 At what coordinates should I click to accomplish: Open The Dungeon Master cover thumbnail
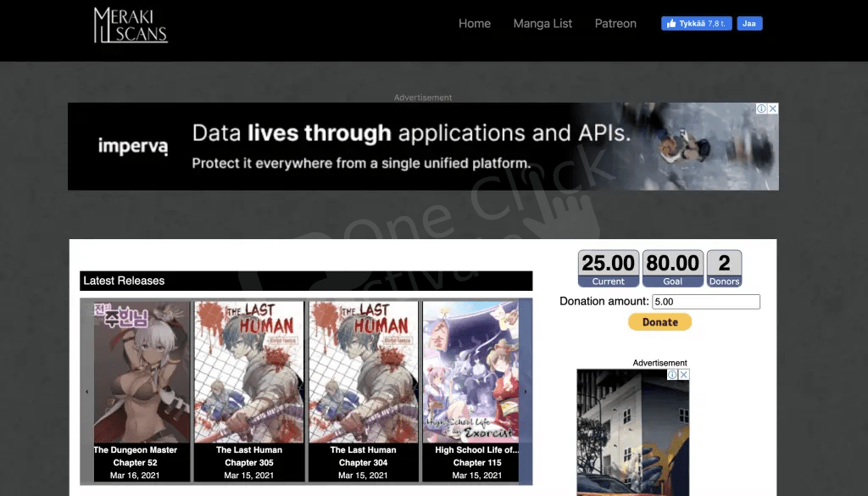[x=142, y=372]
